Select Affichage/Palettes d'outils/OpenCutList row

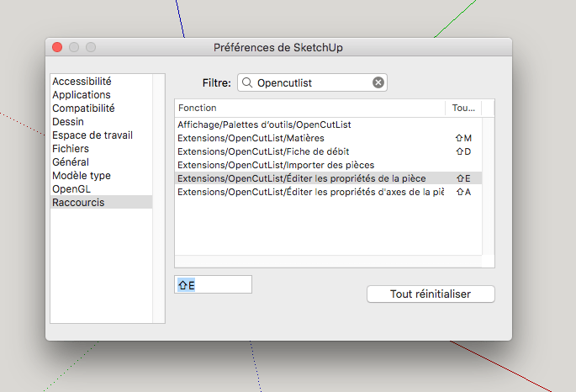pyautogui.click(x=329, y=124)
